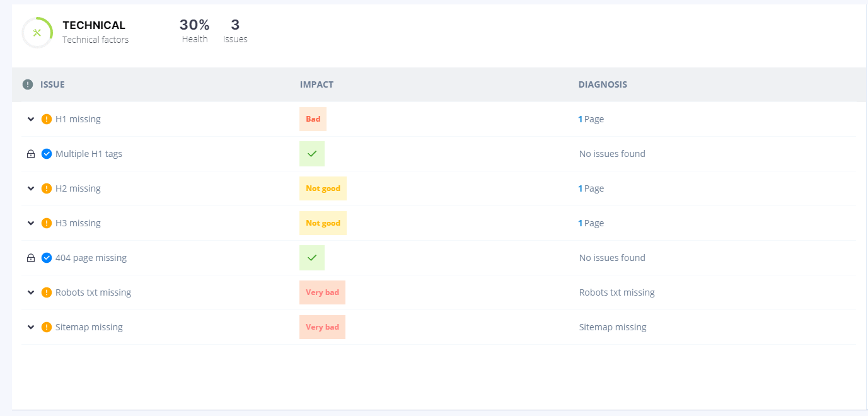The height and width of the screenshot is (416, 868).
Task: Click the Technical factors subtitle
Action: [95, 40]
